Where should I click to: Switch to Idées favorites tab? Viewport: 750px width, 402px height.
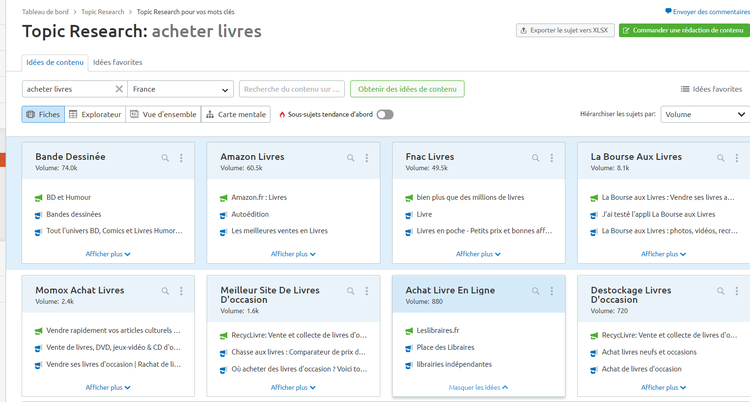tap(118, 63)
